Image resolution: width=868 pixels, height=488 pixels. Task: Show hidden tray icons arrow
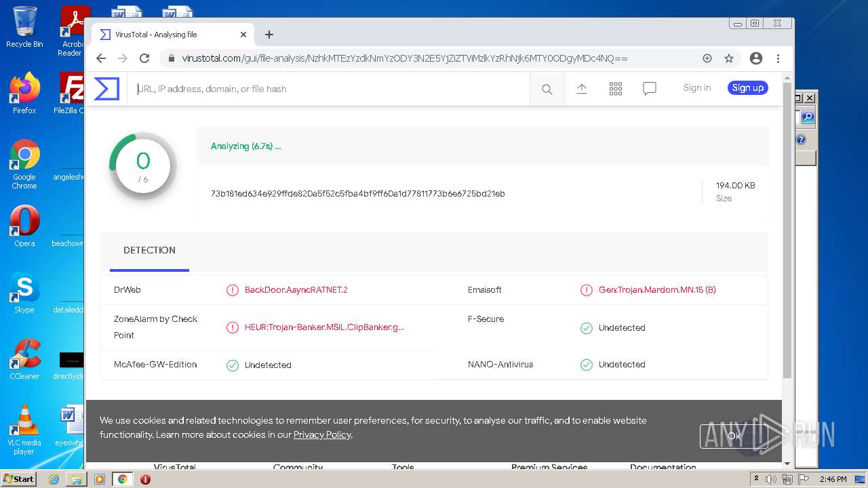[757, 479]
